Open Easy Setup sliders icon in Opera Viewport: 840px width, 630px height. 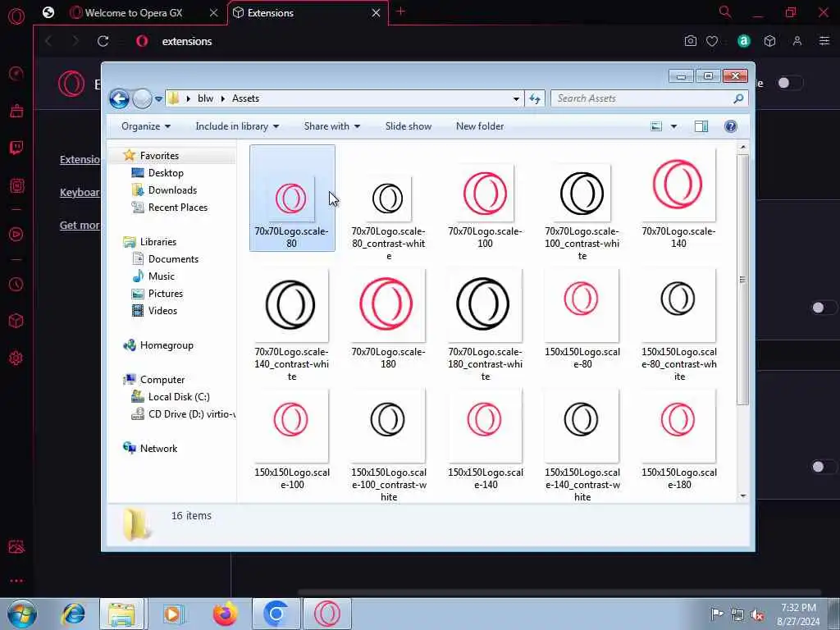tap(824, 41)
